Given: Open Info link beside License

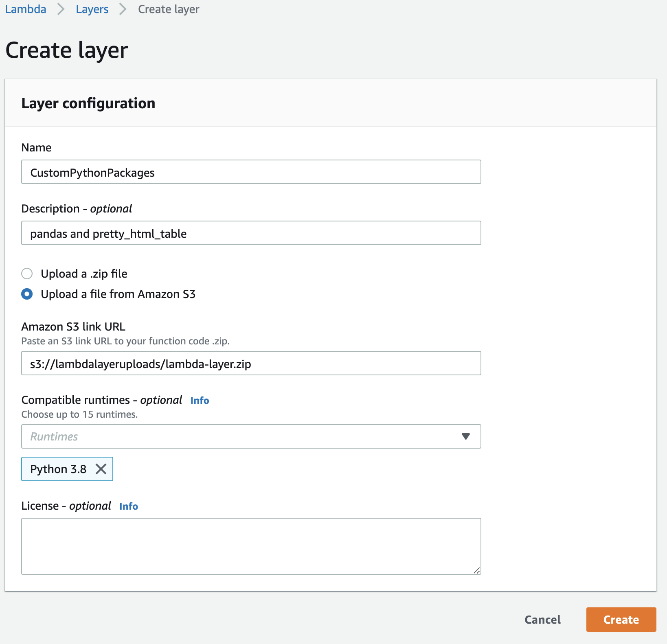Looking at the screenshot, I should [129, 506].
